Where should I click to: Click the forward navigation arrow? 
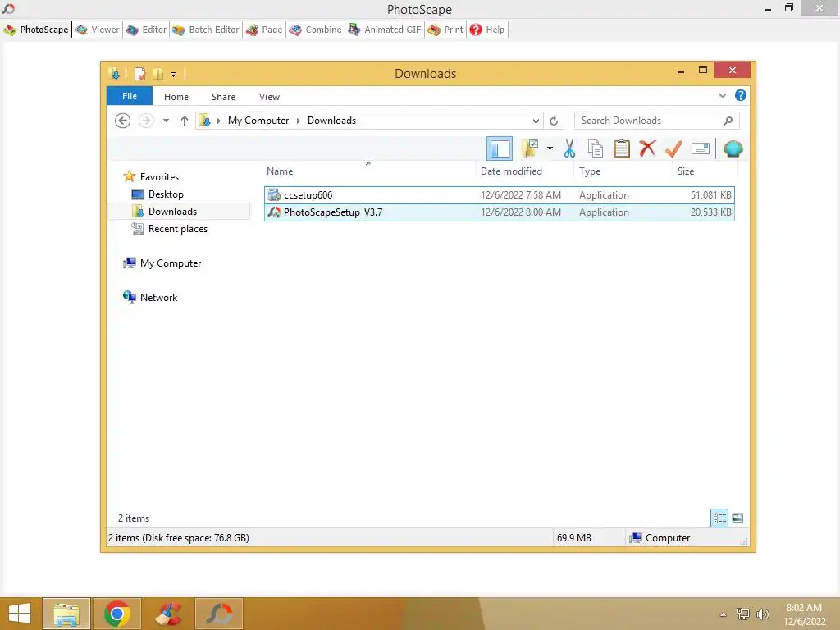pos(146,121)
